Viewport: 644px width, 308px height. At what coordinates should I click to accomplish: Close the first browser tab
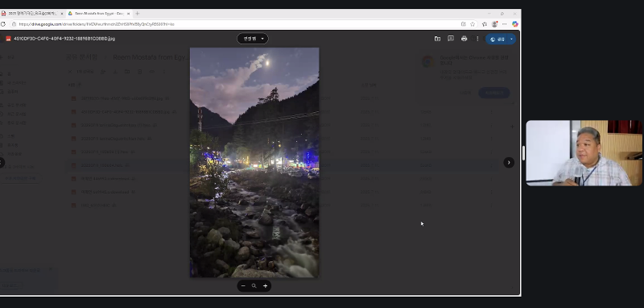pos(62,14)
